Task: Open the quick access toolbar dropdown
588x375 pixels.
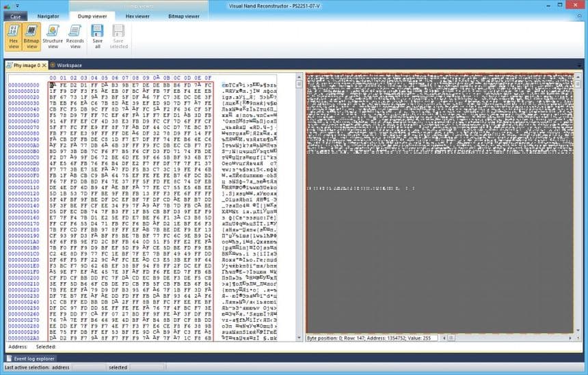Action: [x=16, y=4]
